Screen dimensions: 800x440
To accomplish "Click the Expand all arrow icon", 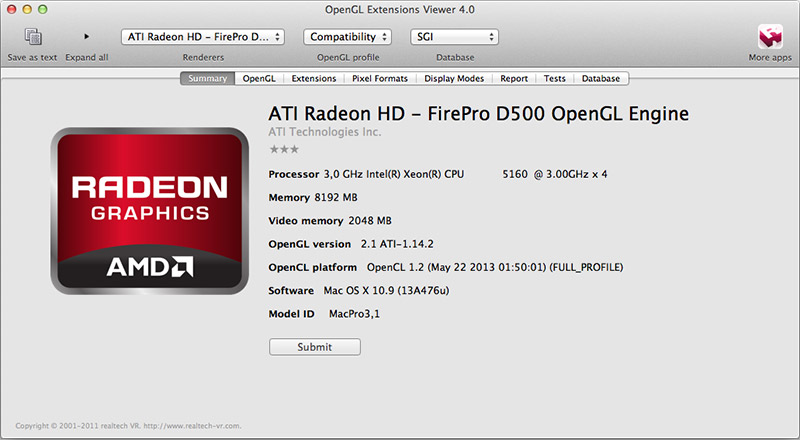I will coord(87,36).
